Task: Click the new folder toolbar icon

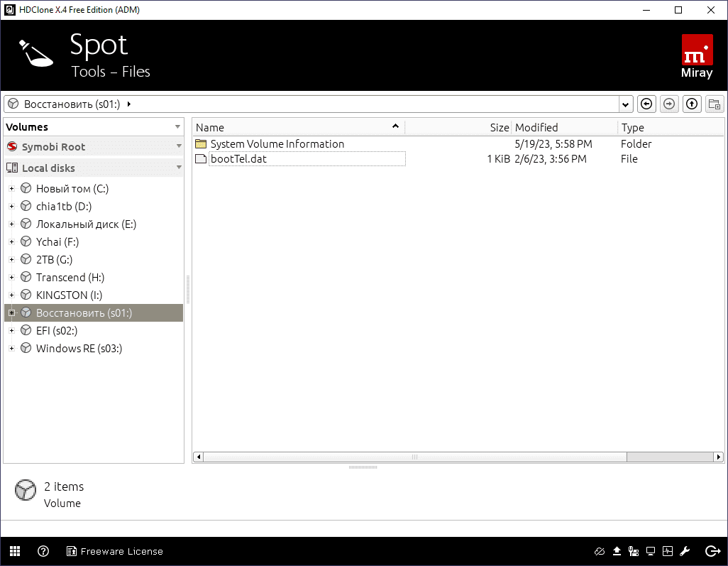Action: (715, 104)
